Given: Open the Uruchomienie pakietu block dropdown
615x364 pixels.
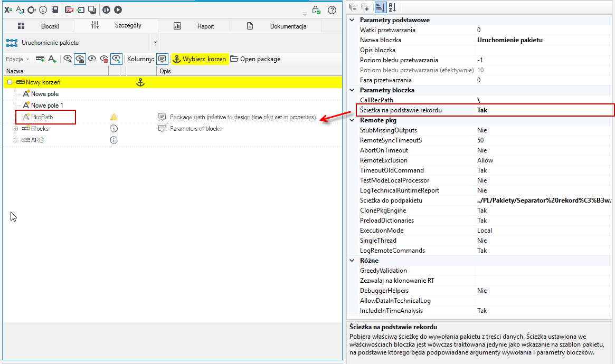Looking at the screenshot, I should (155, 43).
